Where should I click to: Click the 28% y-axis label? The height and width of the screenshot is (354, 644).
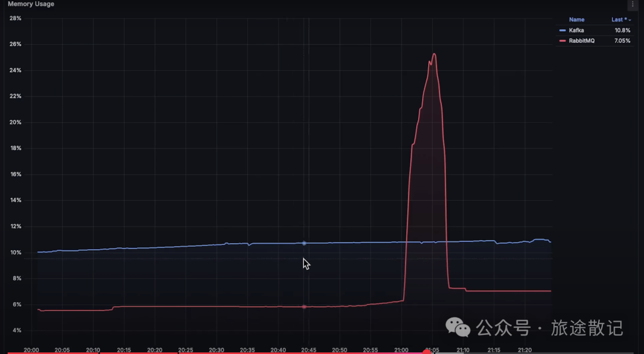point(15,18)
